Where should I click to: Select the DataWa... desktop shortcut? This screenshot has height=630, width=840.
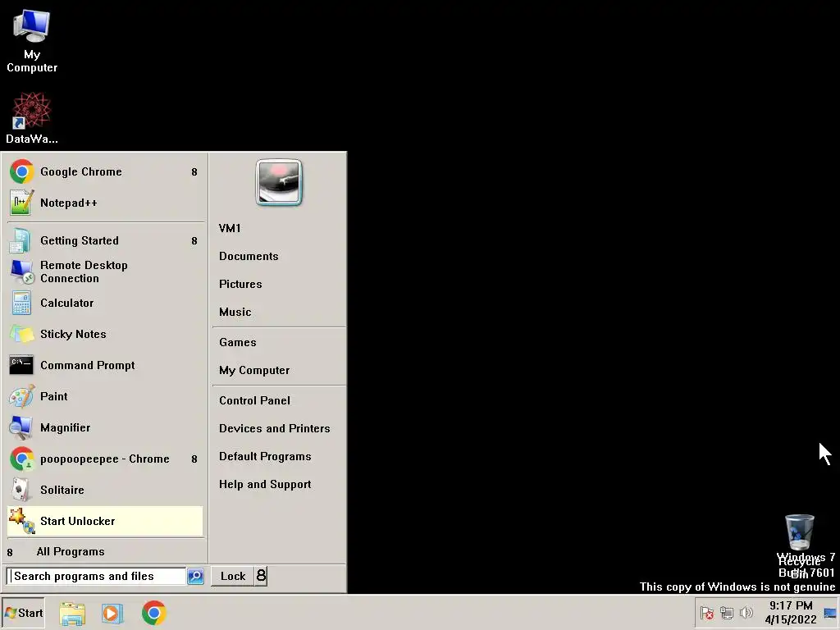click(32, 118)
